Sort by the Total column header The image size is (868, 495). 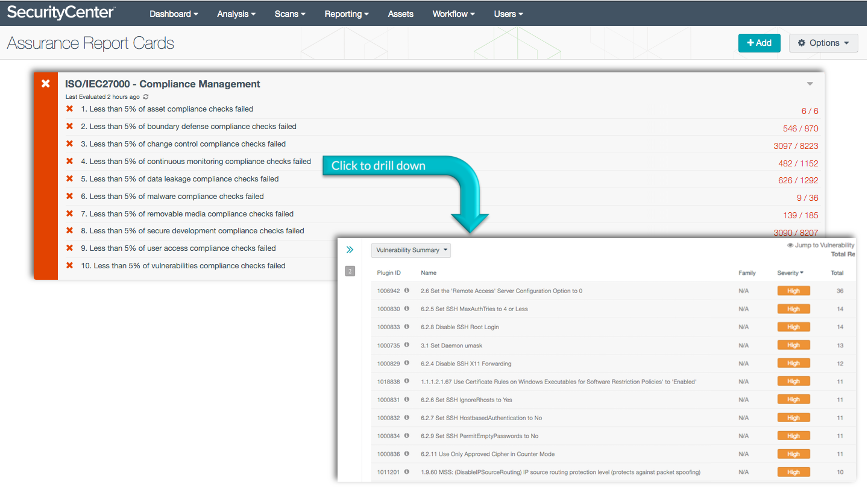coord(837,273)
